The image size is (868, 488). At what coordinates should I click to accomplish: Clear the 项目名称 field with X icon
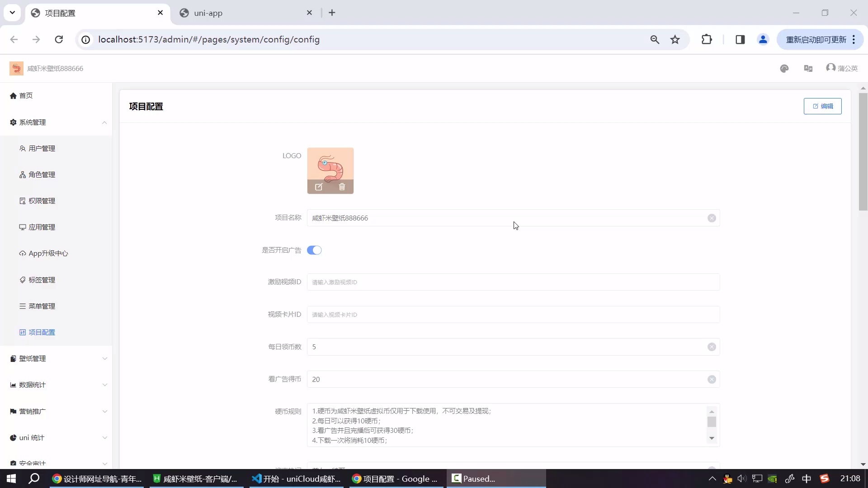(712, 218)
